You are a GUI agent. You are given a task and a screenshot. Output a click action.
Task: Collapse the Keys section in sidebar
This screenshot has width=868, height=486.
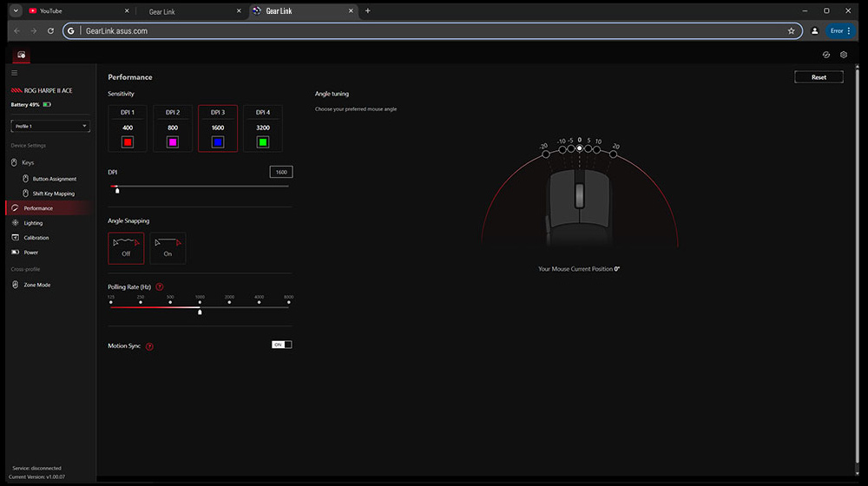[x=28, y=162]
